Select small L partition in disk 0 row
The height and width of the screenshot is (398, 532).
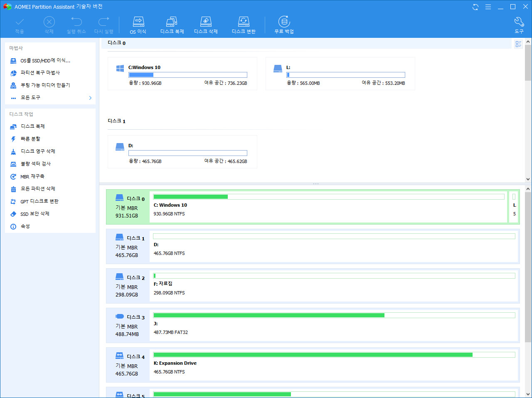[x=514, y=207]
